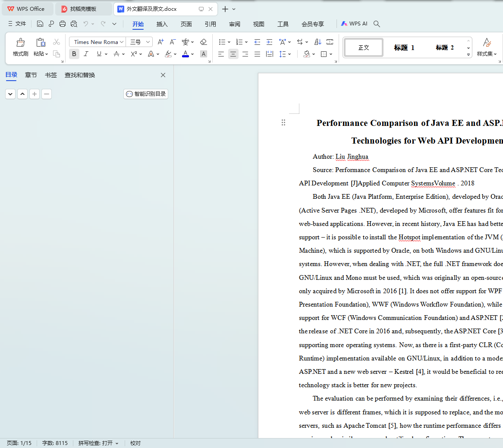
Task: Open the font size 三号 dropdown
Action: (148, 42)
